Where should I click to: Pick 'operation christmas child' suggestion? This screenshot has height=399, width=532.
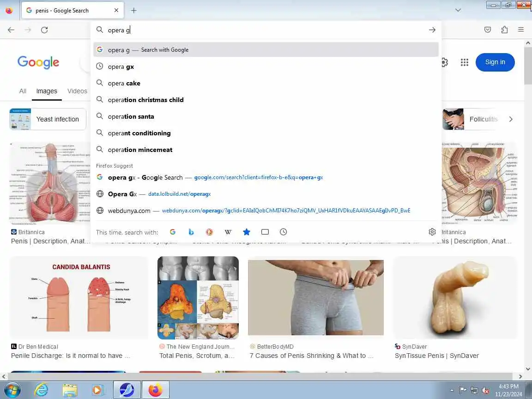(266, 100)
